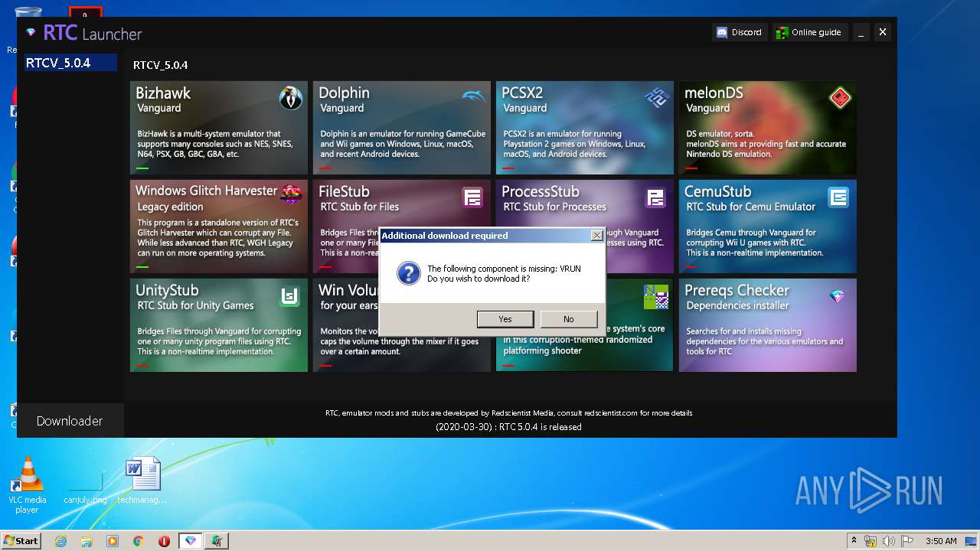Open the techmanag Word document on desktop
Viewport: 980px width, 551px height.
click(142, 481)
